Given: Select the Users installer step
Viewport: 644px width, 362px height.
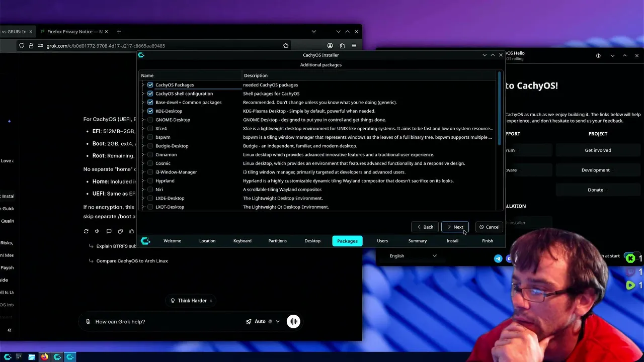Looking at the screenshot, I should [382, 241].
